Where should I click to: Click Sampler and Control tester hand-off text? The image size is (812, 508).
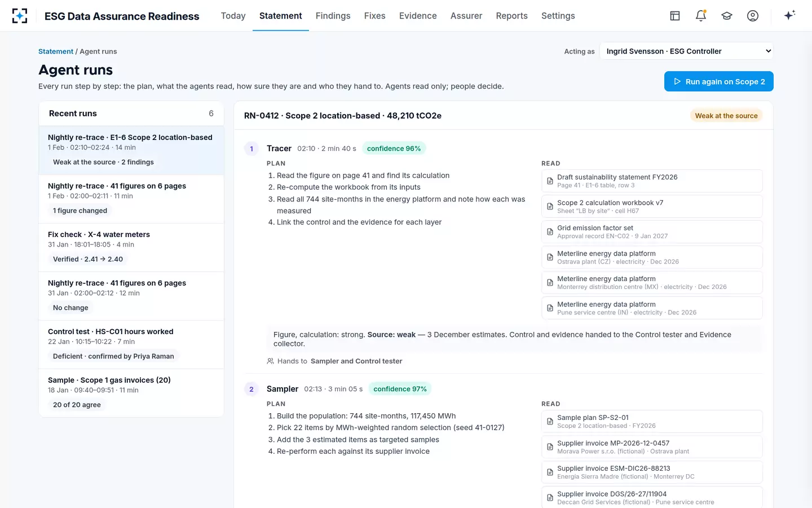click(356, 361)
